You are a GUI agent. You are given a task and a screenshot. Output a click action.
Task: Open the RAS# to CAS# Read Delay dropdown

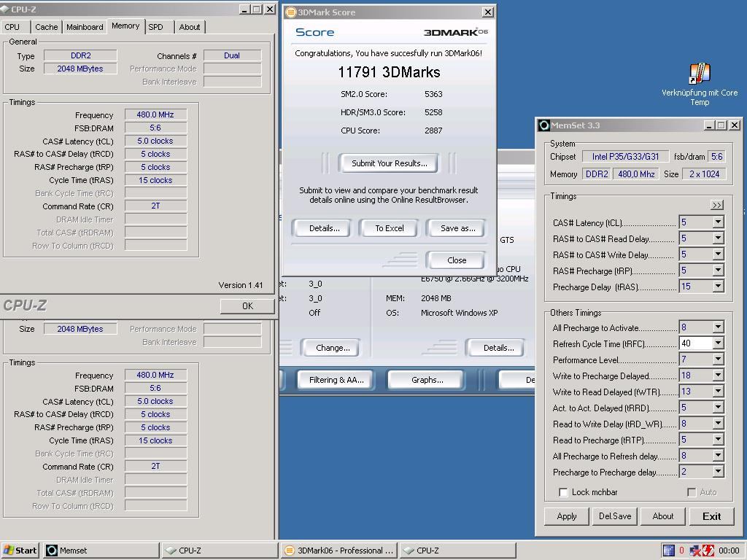coord(718,238)
